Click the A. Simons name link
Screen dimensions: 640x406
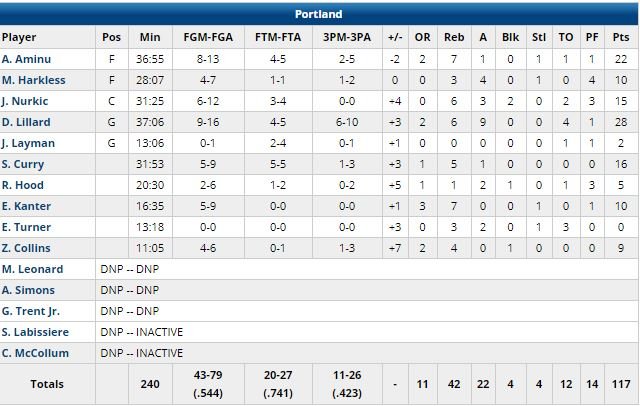click(28, 290)
